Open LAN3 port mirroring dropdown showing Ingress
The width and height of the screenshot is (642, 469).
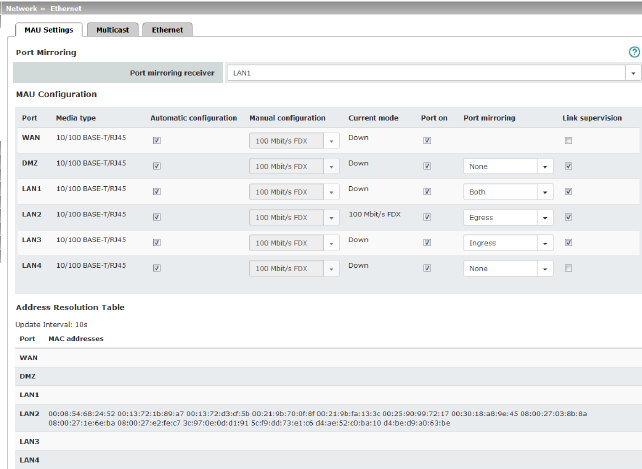[x=508, y=243]
